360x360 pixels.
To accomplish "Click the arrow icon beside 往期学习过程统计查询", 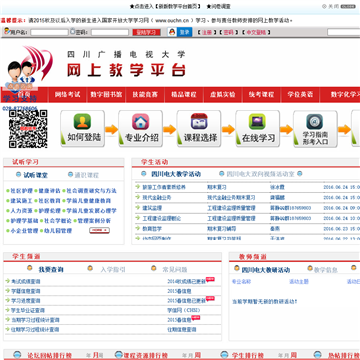I will click(x=8, y=329).
